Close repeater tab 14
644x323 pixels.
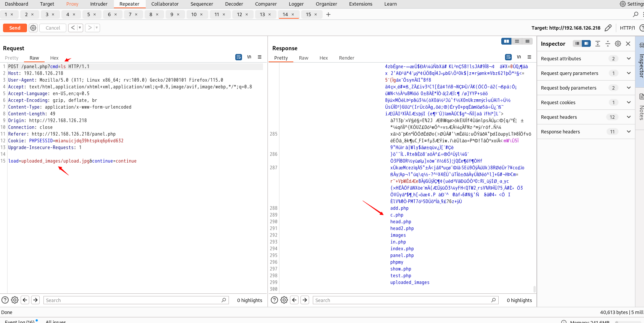(x=293, y=14)
